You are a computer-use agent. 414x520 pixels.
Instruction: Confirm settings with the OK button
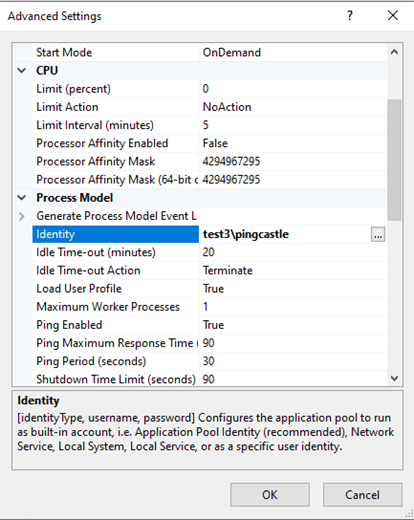[270, 495]
